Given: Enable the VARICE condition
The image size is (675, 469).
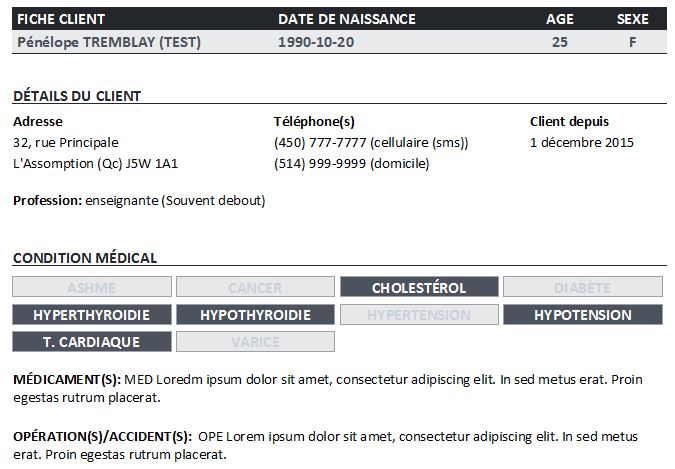Looking at the screenshot, I should coord(255,342).
